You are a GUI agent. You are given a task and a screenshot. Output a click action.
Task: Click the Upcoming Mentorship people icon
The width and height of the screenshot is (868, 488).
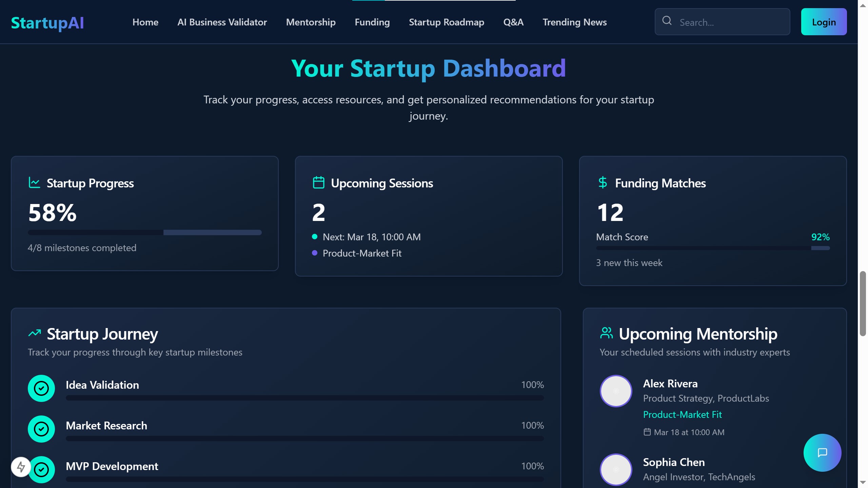(x=606, y=333)
